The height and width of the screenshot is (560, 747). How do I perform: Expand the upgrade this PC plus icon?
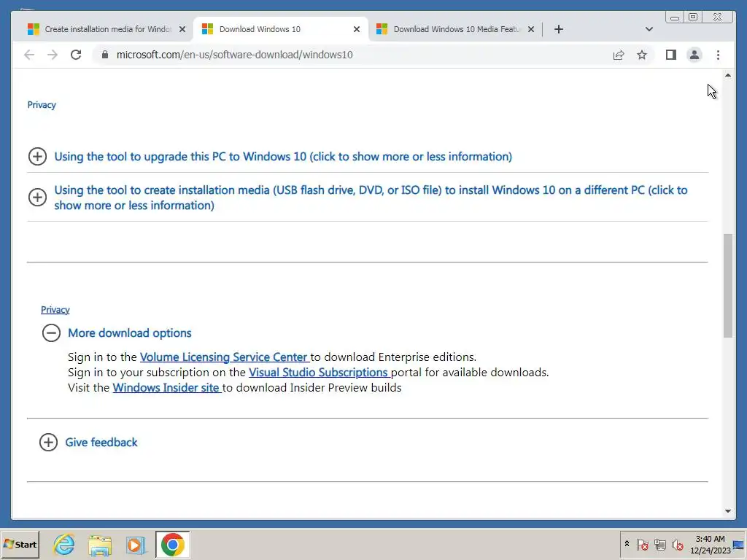[37, 156]
